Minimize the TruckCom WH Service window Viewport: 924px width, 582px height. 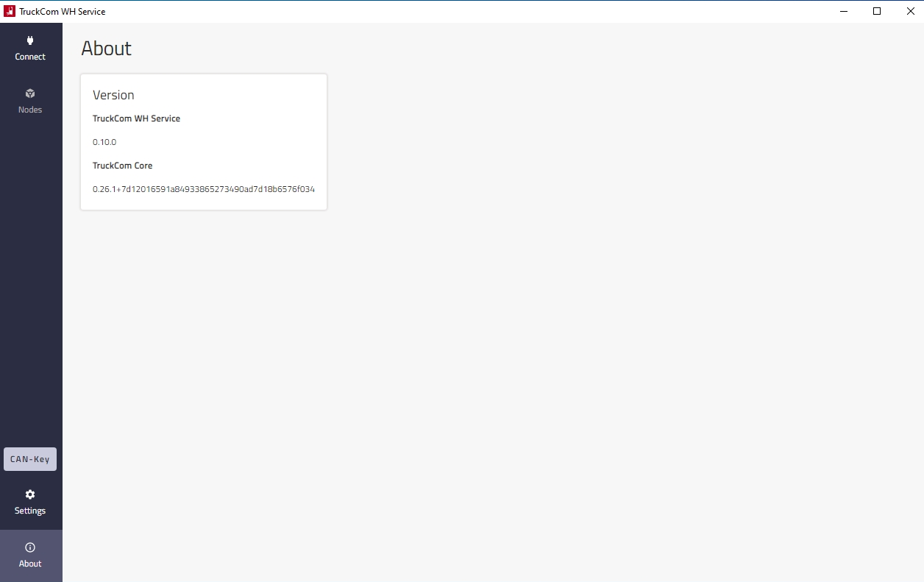(843, 11)
